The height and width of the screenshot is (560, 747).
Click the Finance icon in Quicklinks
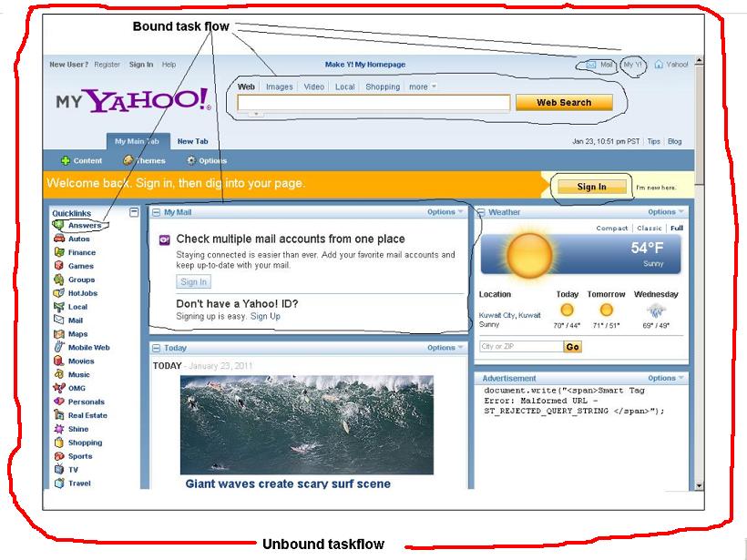point(58,252)
